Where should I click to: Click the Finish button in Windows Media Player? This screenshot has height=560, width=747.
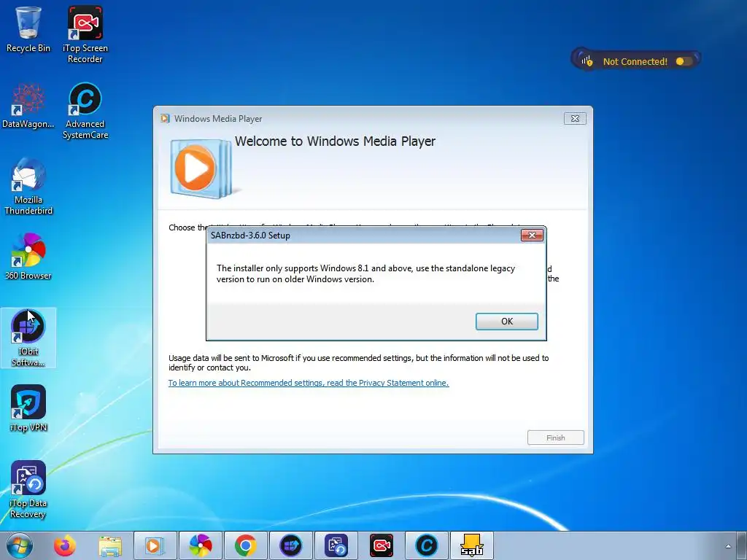pyautogui.click(x=555, y=437)
